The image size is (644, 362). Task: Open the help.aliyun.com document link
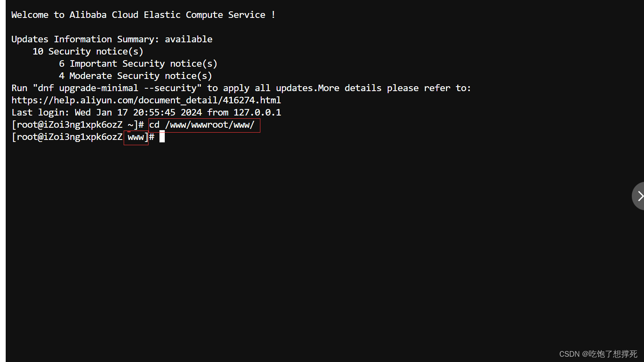point(146,100)
